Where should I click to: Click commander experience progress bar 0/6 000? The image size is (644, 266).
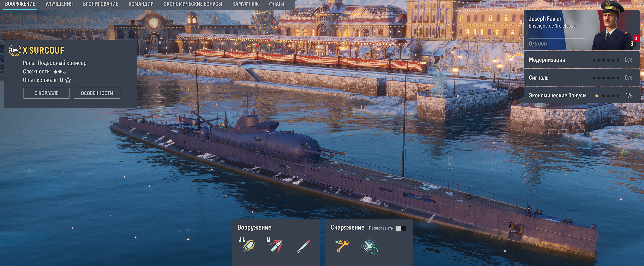[x=557, y=38]
